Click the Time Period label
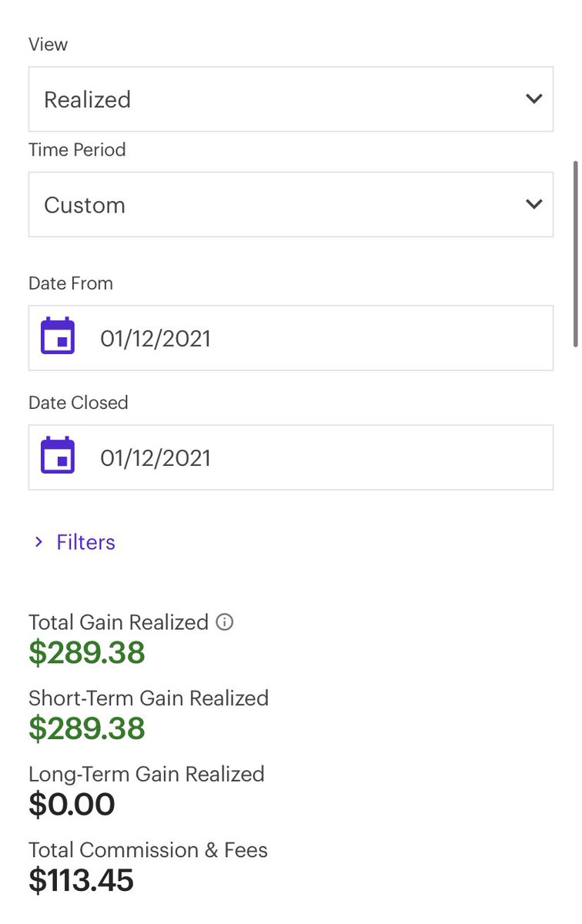Image resolution: width=582 pixels, height=924 pixels. tap(77, 149)
